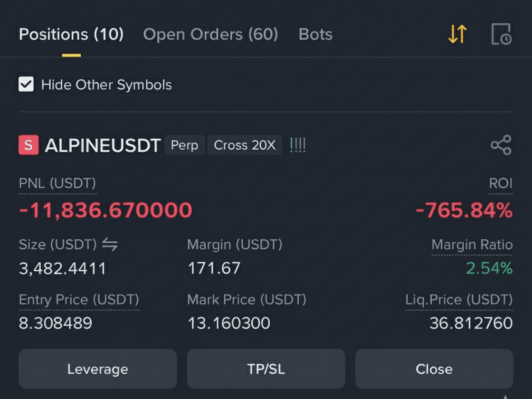Open the Bots tab

(x=315, y=34)
